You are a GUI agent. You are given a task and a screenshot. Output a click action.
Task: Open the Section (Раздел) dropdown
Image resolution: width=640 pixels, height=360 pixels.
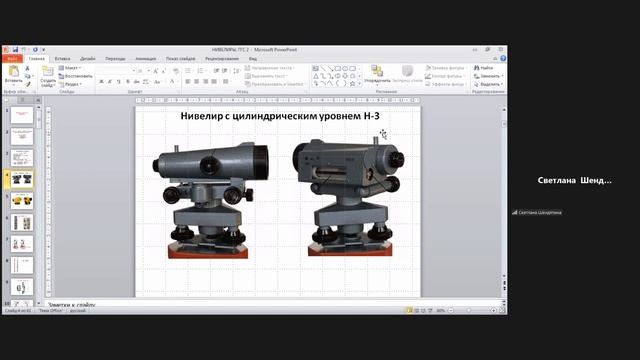click(x=71, y=84)
